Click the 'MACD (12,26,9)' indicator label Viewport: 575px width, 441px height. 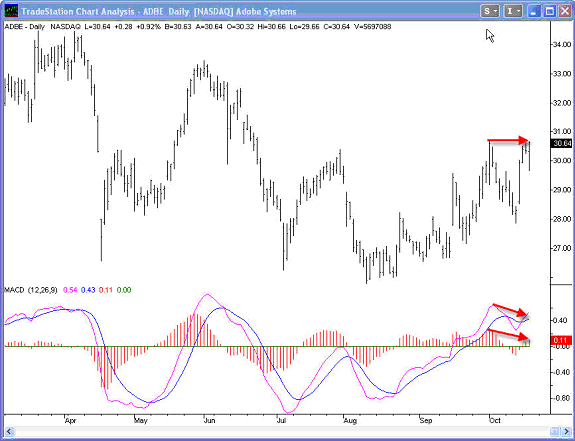(31, 290)
